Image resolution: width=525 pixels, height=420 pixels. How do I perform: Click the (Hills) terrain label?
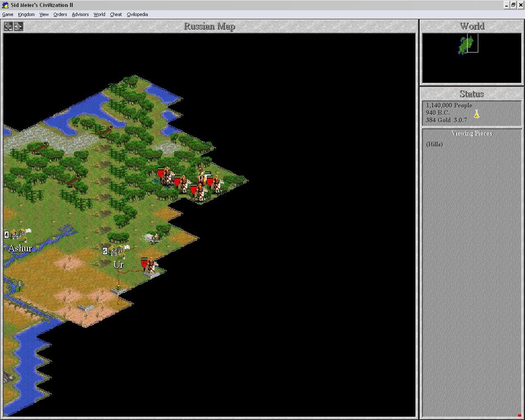coord(434,144)
